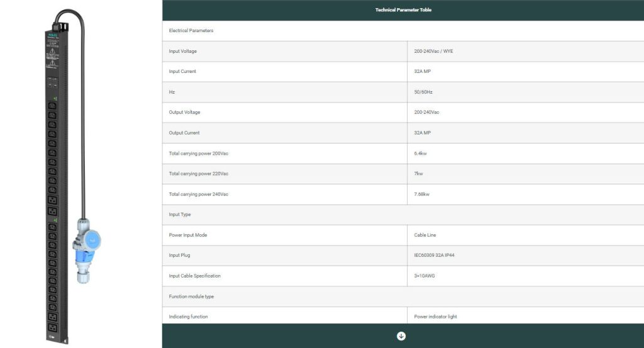Click the Input Type section row
644x348 pixels.
pyautogui.click(x=403, y=215)
